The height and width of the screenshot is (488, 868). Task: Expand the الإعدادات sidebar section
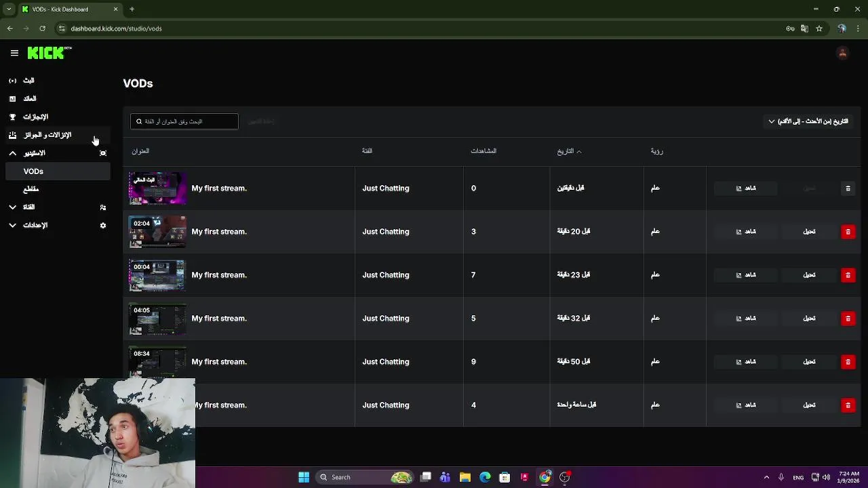click(x=12, y=225)
